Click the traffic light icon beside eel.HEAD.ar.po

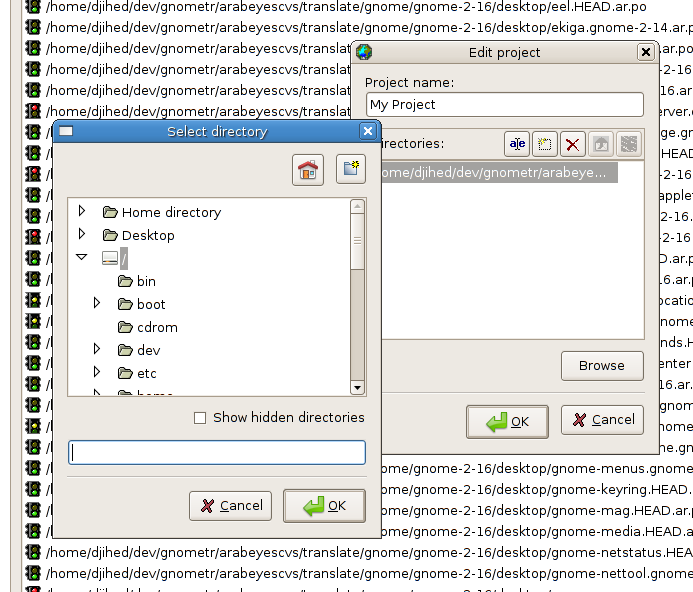point(33,6)
